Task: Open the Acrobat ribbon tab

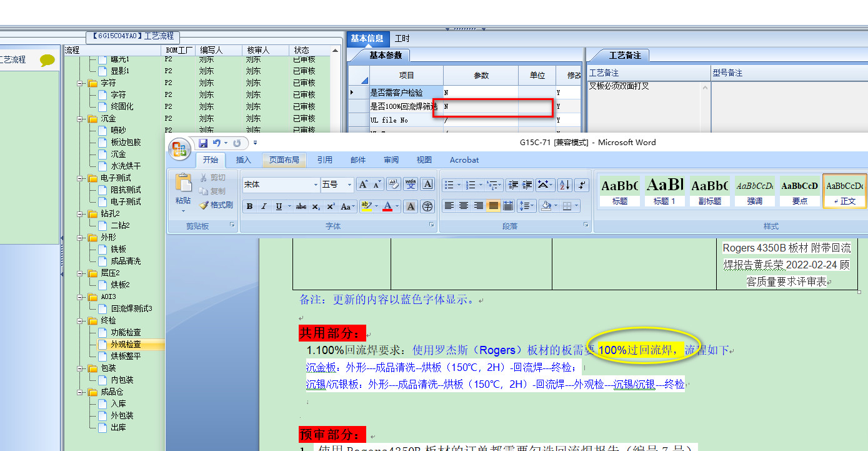Action: pos(464,160)
